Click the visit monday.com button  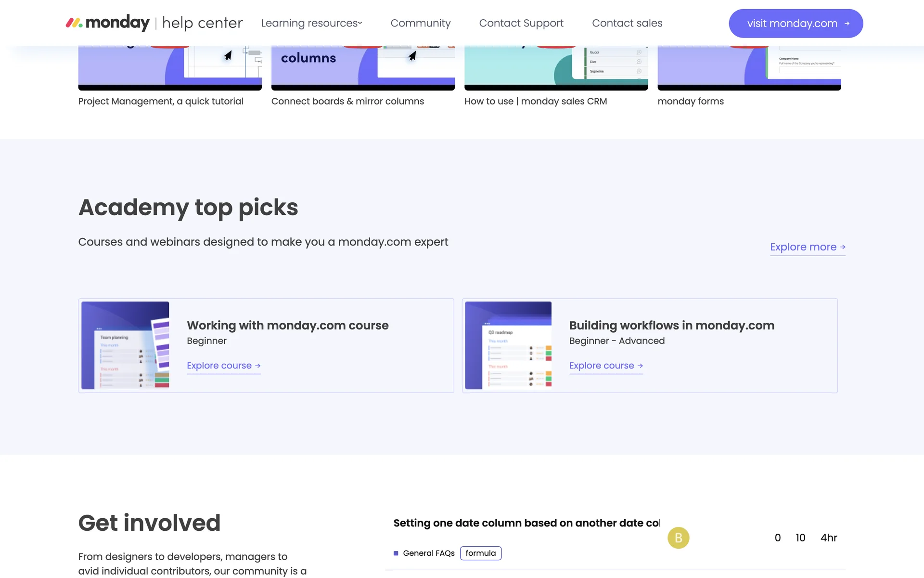(796, 23)
